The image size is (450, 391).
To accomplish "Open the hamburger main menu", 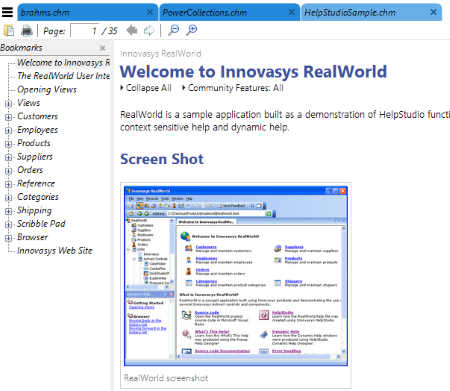I will [x=7, y=12].
